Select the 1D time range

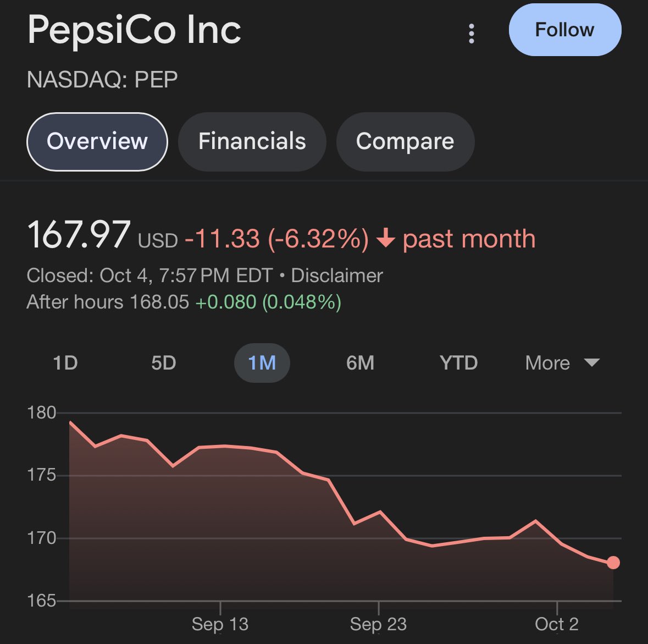[x=65, y=363]
